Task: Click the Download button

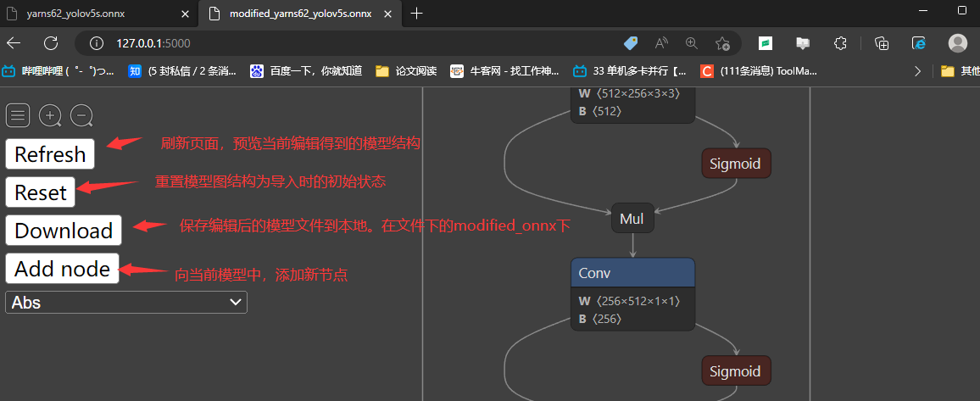Action: (x=64, y=231)
